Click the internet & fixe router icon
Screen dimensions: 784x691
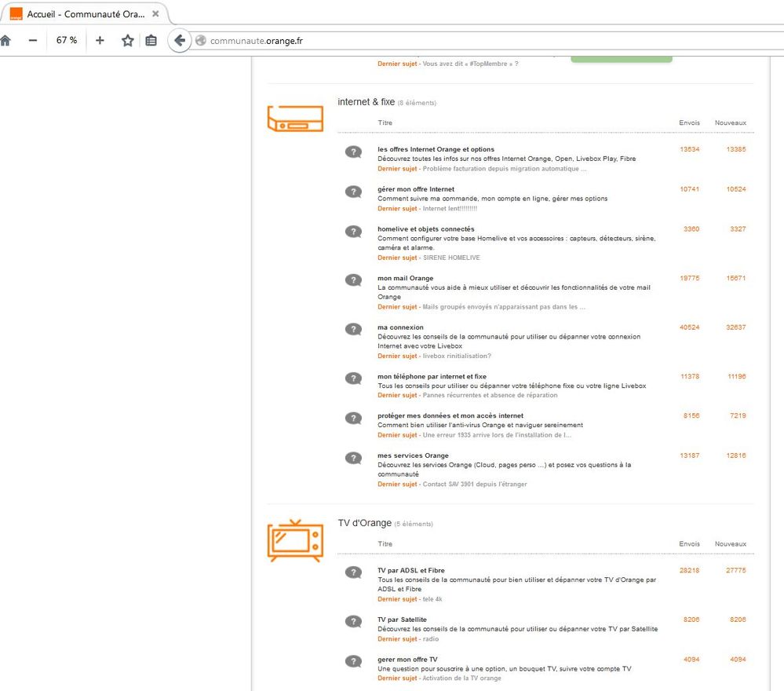click(x=295, y=119)
